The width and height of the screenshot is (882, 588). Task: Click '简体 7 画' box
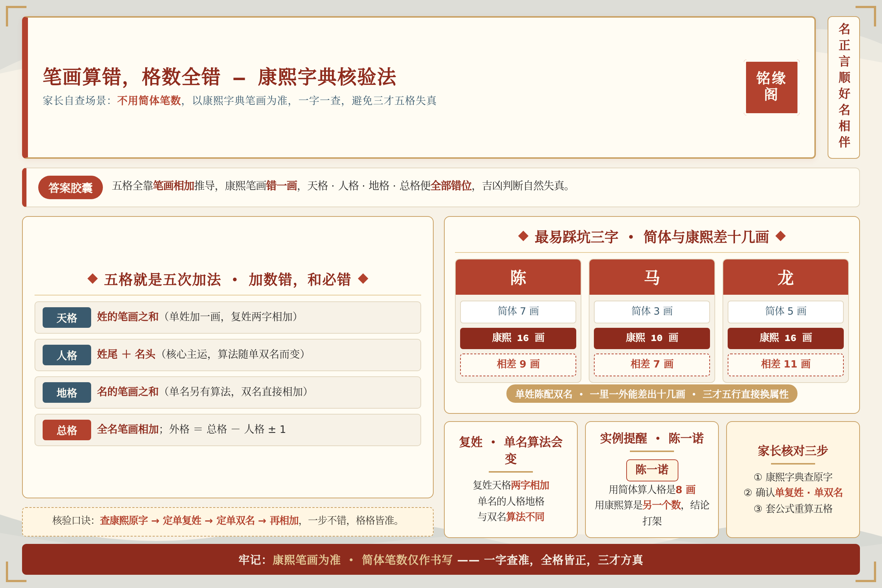[x=518, y=312]
